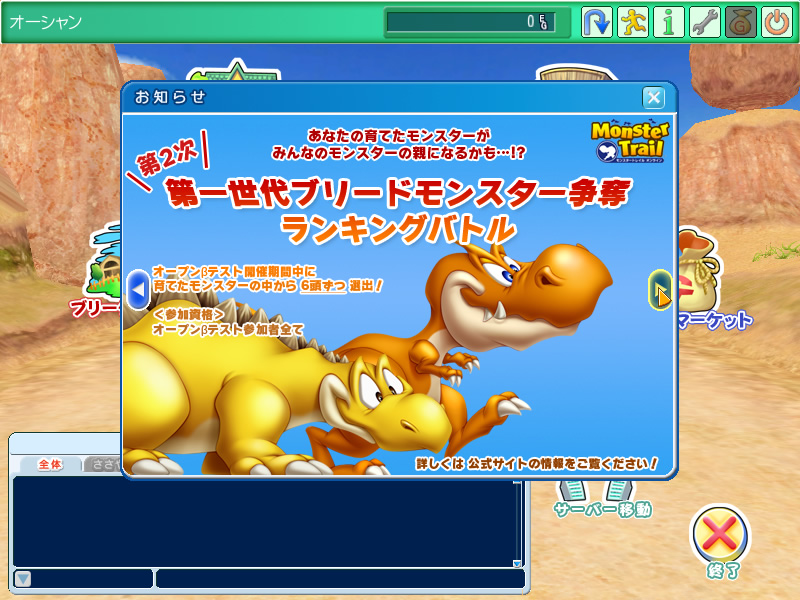The width and height of the screenshot is (800, 600).
Task: Open the running character icon in toolbar
Action: [633, 22]
